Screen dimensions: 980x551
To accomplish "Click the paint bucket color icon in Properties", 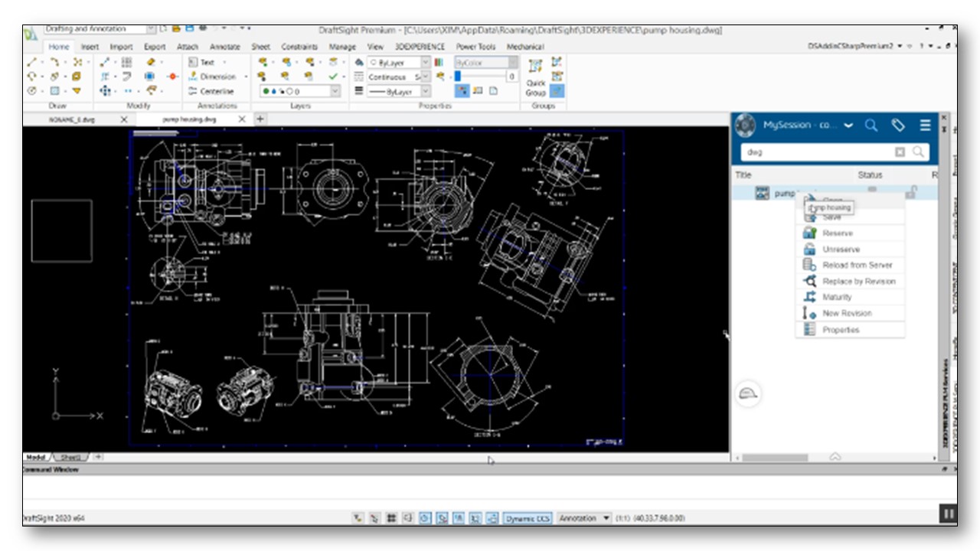I will [x=359, y=62].
